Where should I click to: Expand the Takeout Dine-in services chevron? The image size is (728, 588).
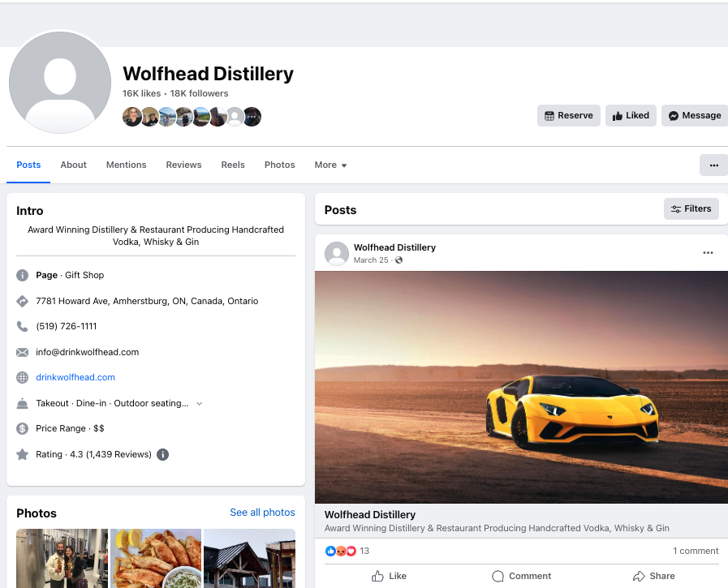tap(199, 404)
